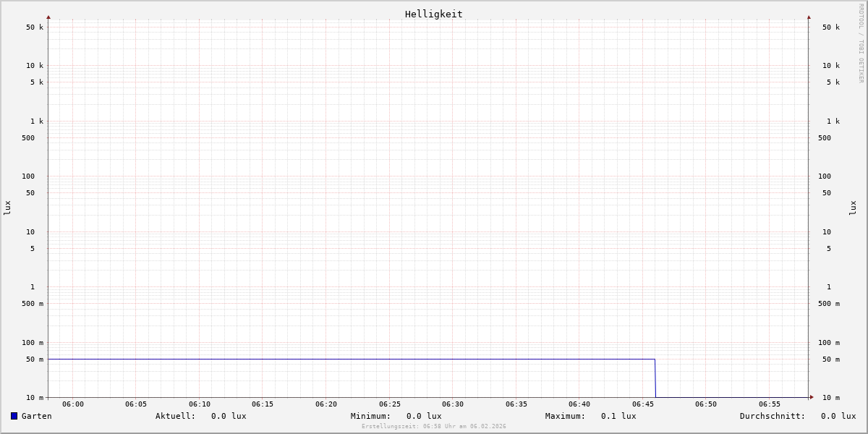Click the Minimum value in the legend

[424, 416]
